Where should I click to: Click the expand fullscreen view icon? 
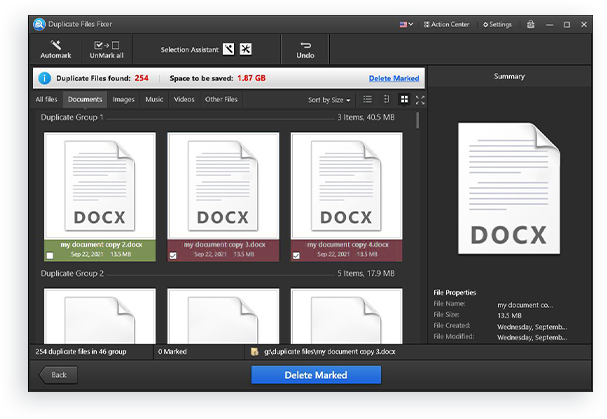click(420, 100)
